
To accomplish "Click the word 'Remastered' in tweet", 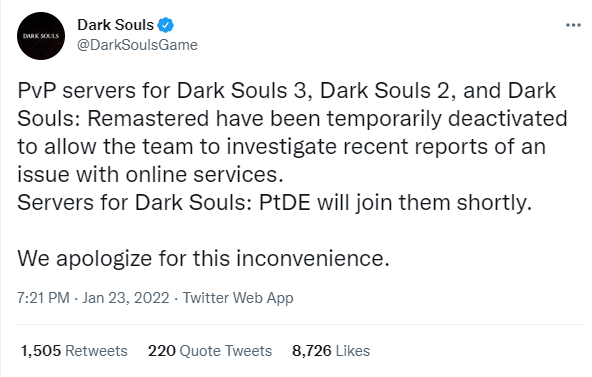I will tap(148, 118).
